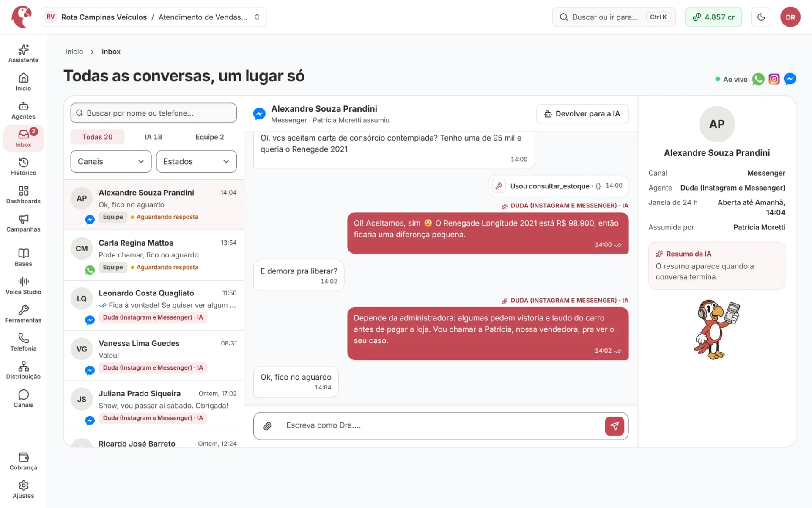Screen dimensions: 812x508
Task: Open Voice Studio
Action: (23, 286)
